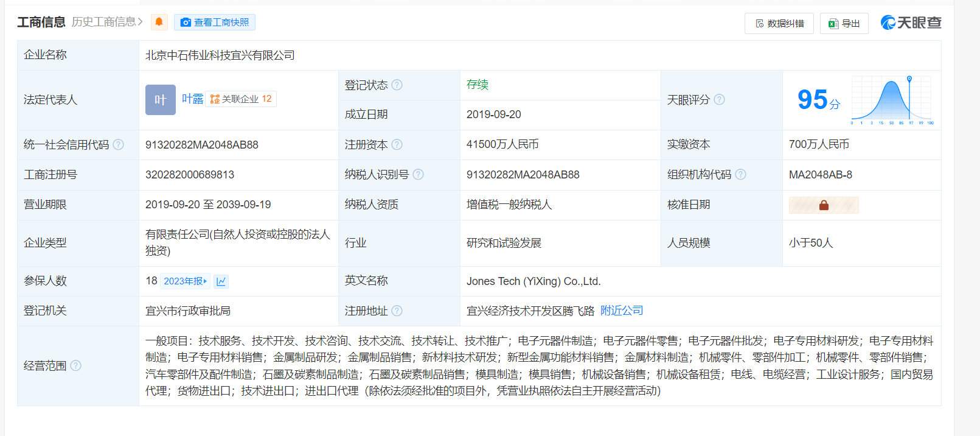
Task: Click the 人员规模 label
Action: point(689,243)
